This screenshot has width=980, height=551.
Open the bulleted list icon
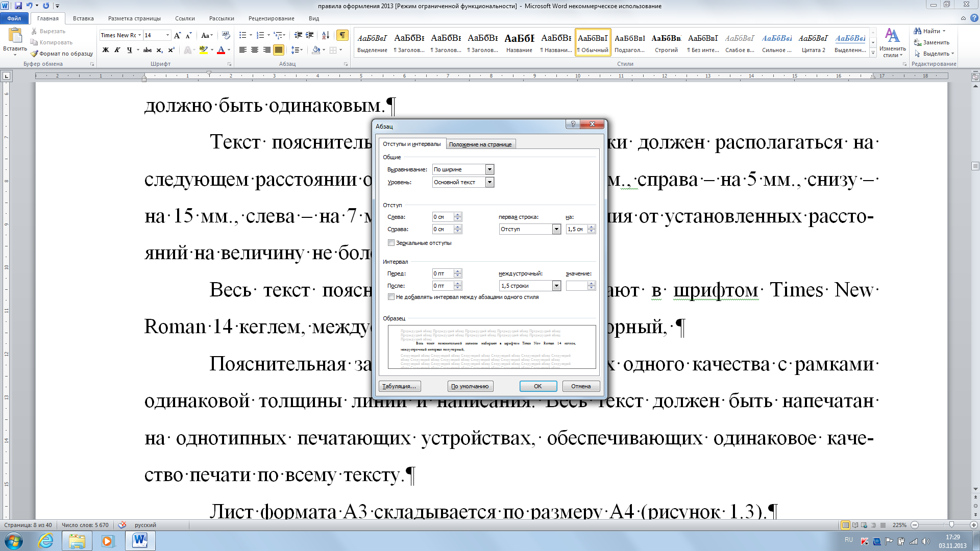243,35
